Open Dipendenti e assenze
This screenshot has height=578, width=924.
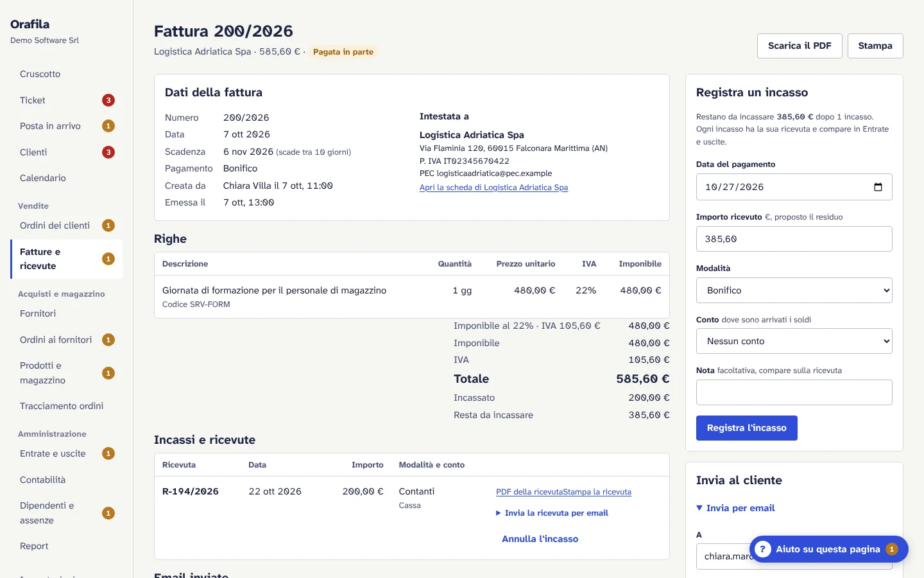[x=66, y=513]
